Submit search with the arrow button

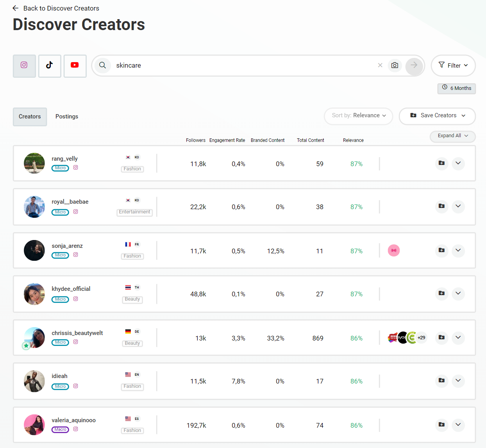(x=414, y=65)
